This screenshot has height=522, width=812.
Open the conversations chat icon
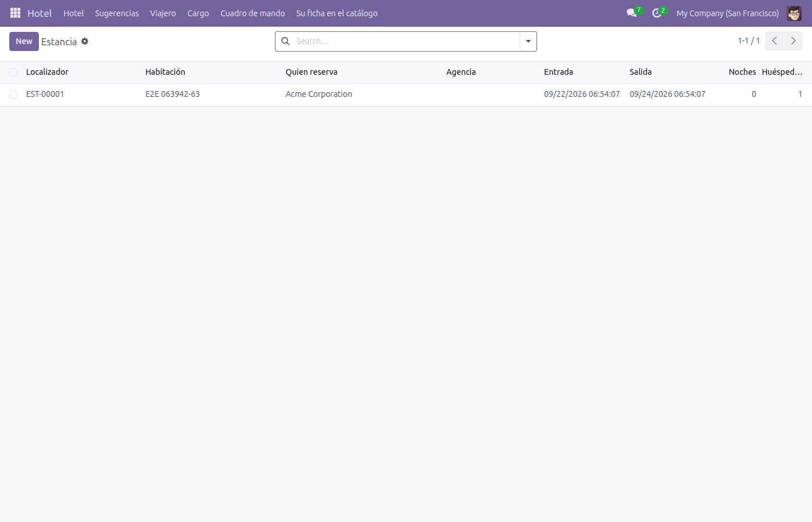(632, 13)
